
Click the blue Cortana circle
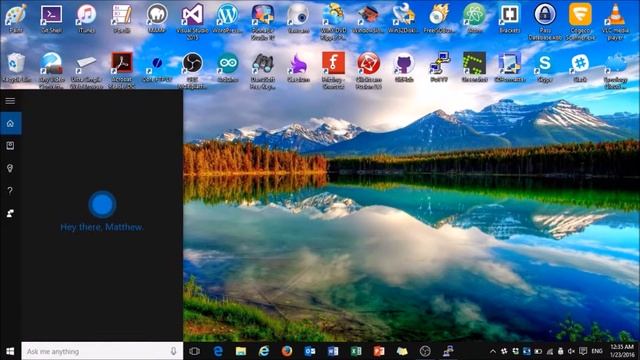pos(102,204)
